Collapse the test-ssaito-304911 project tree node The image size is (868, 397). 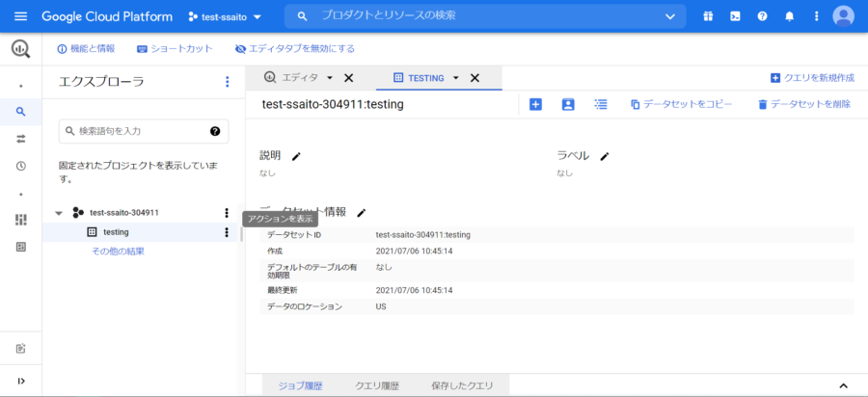point(59,213)
